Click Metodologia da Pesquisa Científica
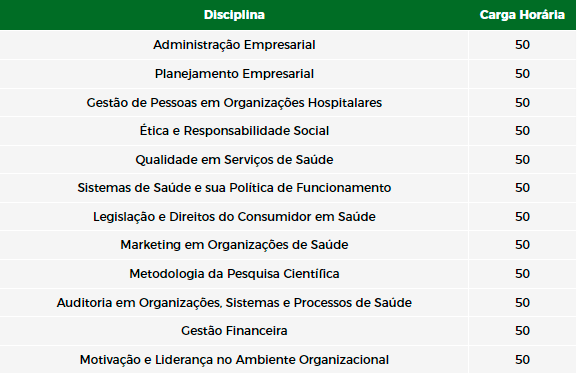This screenshot has height=374, width=577. coord(234,274)
